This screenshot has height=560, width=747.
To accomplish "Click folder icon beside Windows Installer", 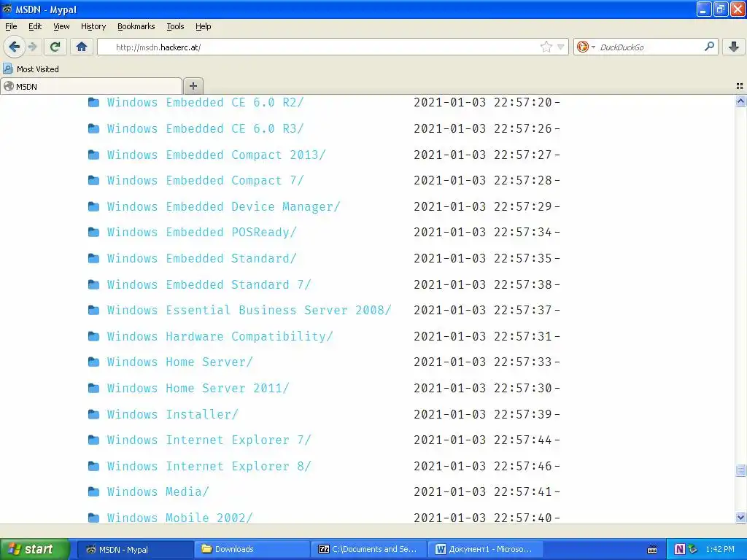I will point(94,414).
